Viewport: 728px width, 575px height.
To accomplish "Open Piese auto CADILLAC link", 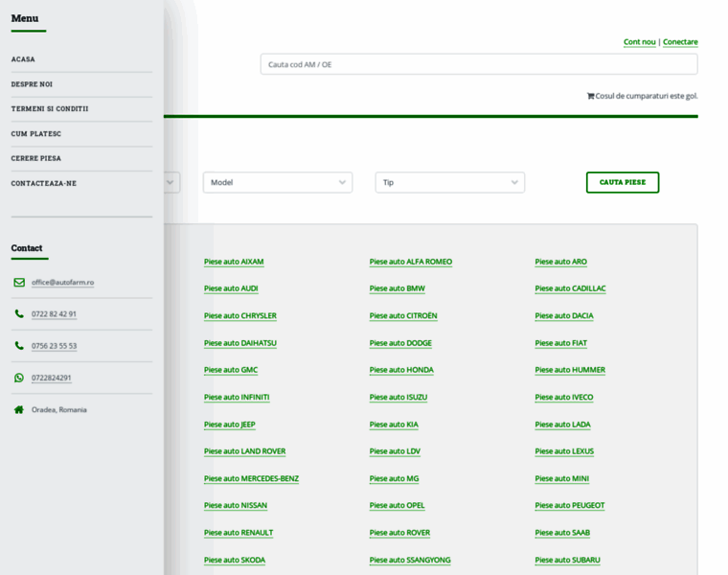I will [571, 288].
